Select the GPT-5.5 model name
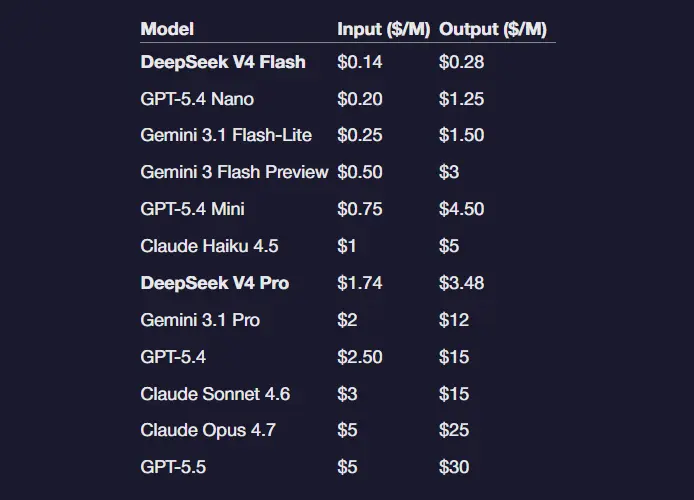The image size is (694, 500). tap(173, 467)
